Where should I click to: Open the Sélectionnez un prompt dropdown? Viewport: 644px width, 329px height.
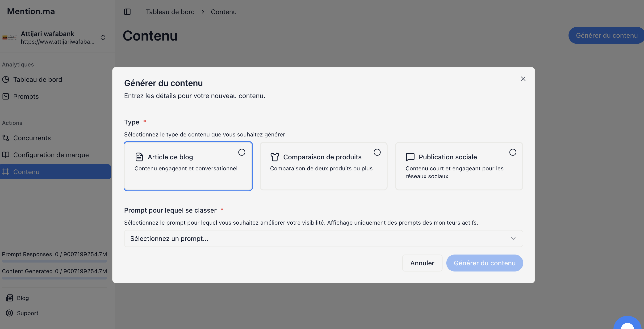point(323,239)
